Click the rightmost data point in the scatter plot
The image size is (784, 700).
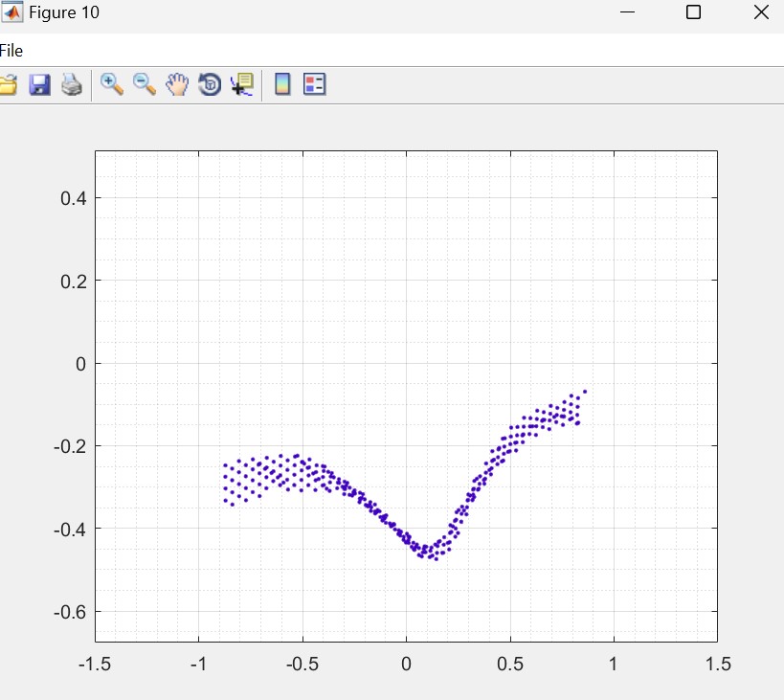[x=584, y=392]
